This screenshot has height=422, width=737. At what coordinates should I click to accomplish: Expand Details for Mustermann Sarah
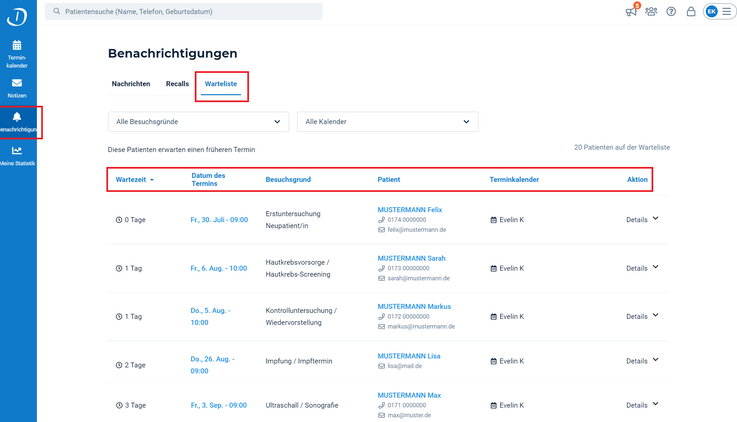click(642, 268)
